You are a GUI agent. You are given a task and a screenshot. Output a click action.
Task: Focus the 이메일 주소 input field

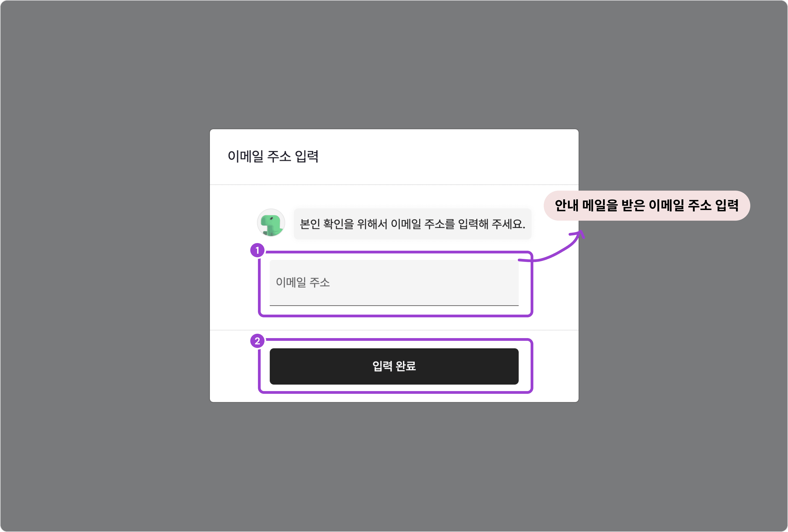pos(394,283)
